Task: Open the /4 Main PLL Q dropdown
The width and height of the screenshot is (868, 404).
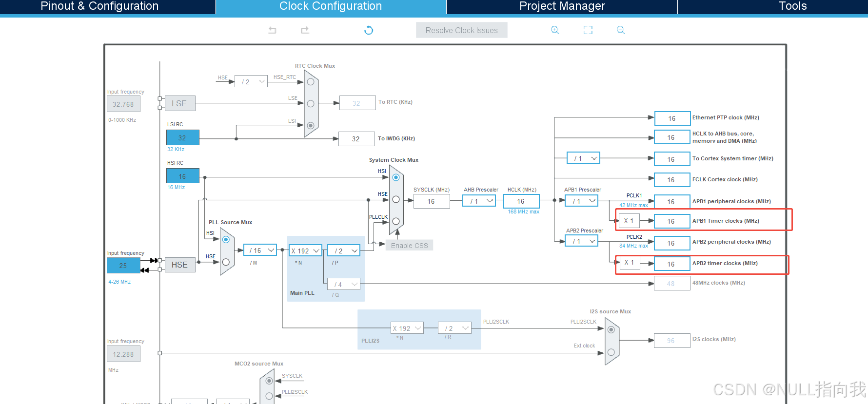Action: pyautogui.click(x=344, y=284)
